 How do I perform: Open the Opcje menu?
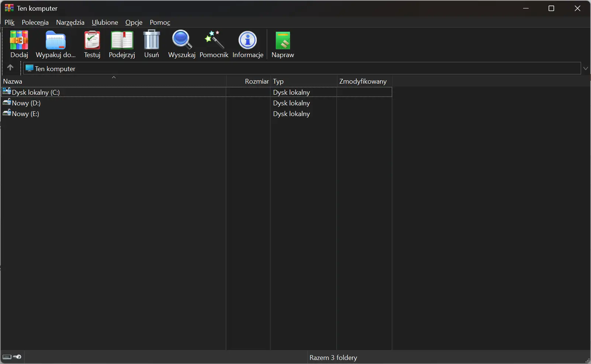click(134, 22)
